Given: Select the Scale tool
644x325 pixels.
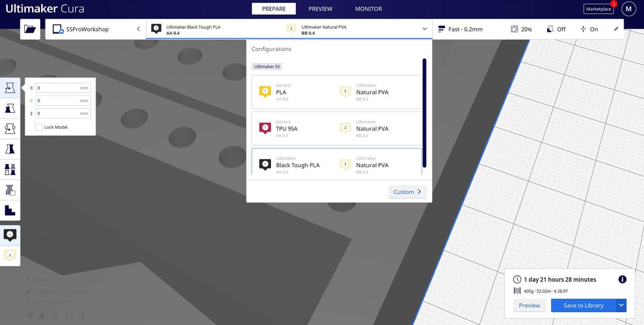Looking at the screenshot, I should click(10, 108).
